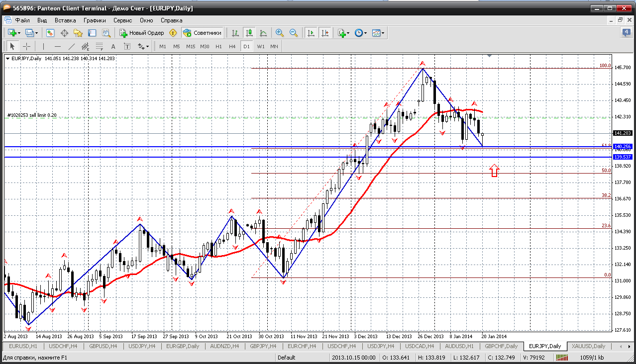This screenshot has width=636, height=364.
Task: Expand the arrows objects dropdown arrow
Action: pyautogui.click(x=148, y=46)
